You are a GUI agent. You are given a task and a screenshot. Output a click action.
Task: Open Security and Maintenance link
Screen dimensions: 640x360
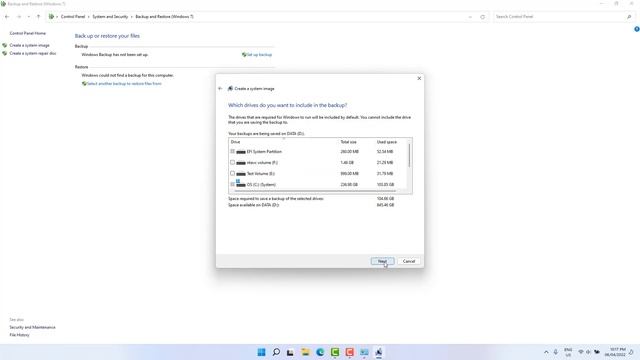pyautogui.click(x=32, y=327)
